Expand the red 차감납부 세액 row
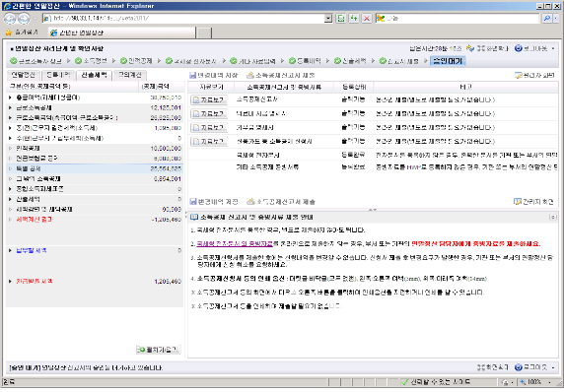This screenshot has width=564, height=392. pos(10,282)
